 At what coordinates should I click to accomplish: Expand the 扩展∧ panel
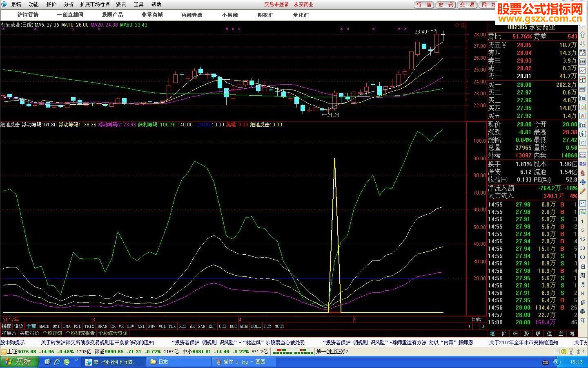click(x=9, y=333)
